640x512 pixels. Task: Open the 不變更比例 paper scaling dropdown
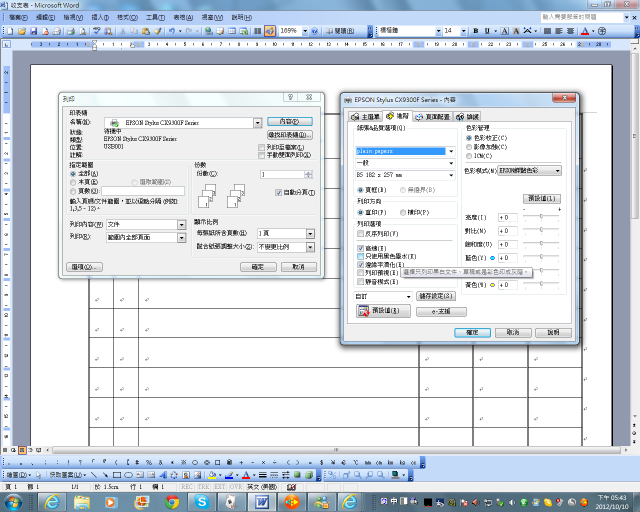click(310, 247)
